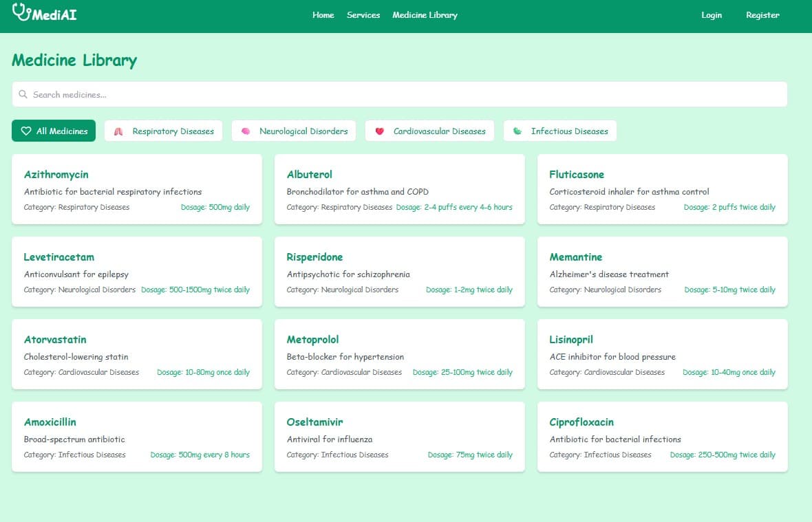Go to the Services section
This screenshot has height=522, width=812.
point(363,15)
